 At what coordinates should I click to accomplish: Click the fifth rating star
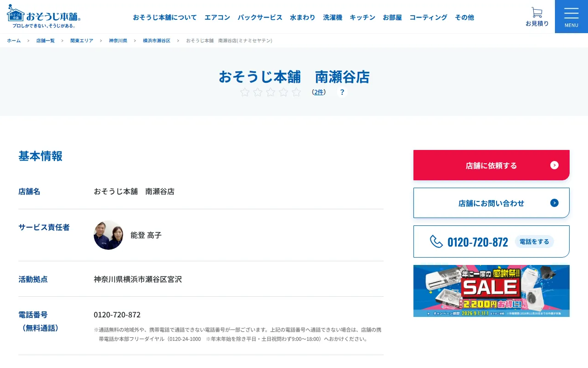click(296, 92)
